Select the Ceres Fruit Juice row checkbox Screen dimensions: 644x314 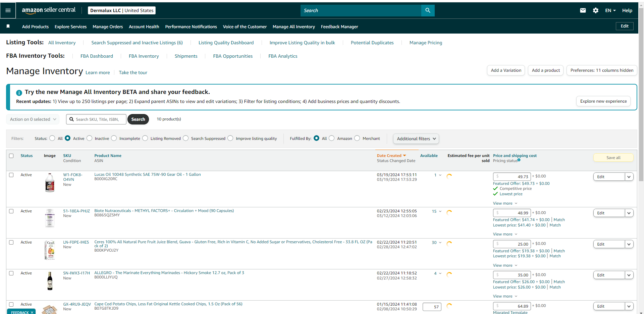(x=11, y=242)
